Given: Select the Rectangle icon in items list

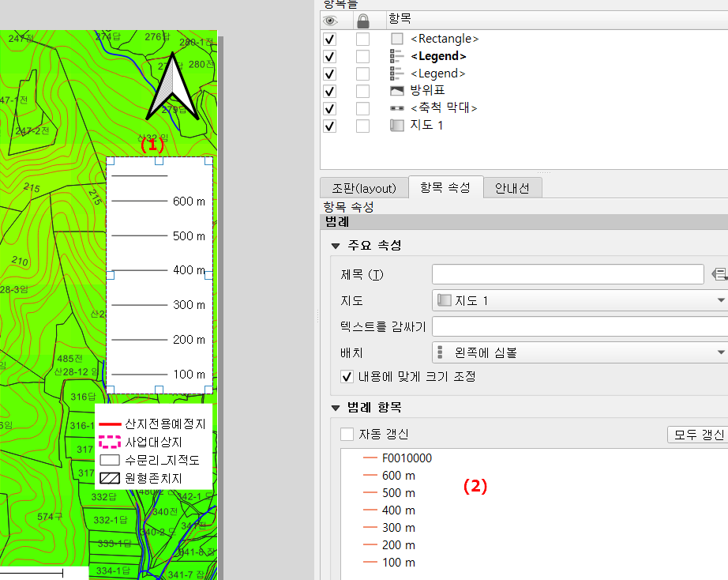Looking at the screenshot, I should click(x=397, y=39).
